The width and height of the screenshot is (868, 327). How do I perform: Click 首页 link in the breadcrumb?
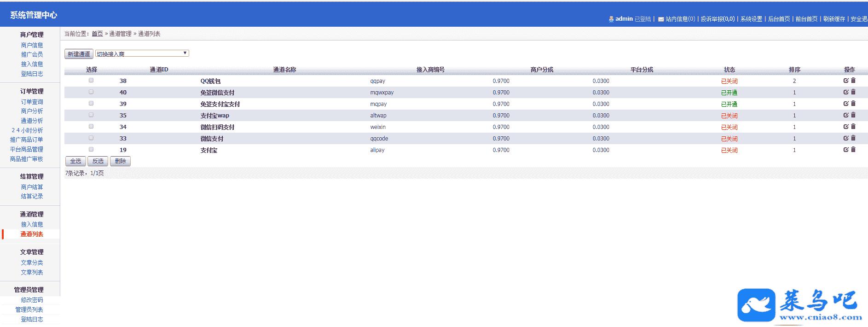click(x=97, y=34)
